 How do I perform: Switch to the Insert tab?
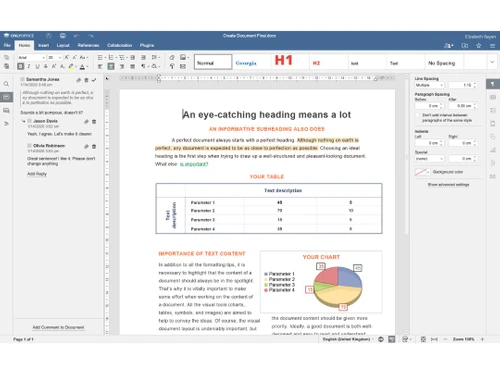[x=43, y=45]
